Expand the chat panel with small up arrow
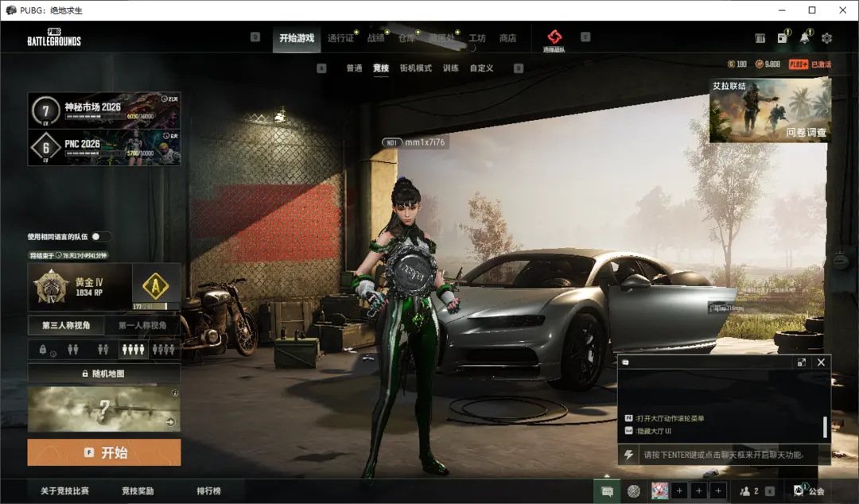Viewport: 859px width, 504px height. click(x=607, y=475)
